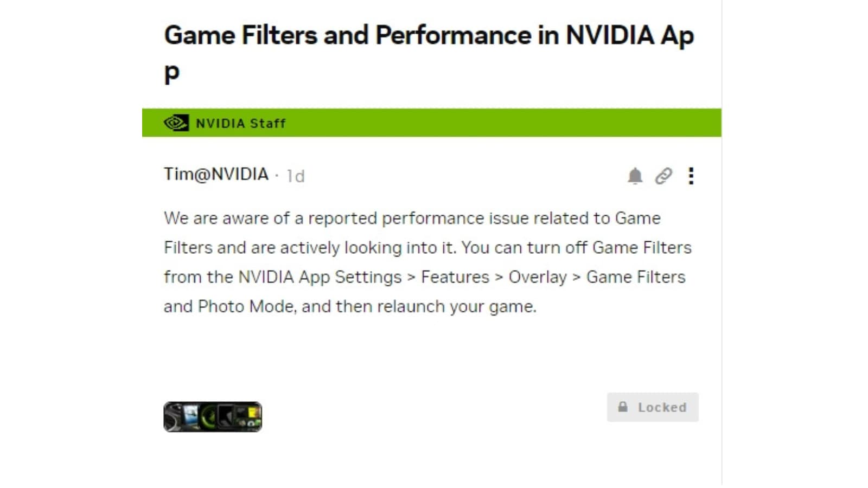Click the "NVIDIA Staff" label text
Viewport: 868px width, 488px height.
(x=240, y=124)
